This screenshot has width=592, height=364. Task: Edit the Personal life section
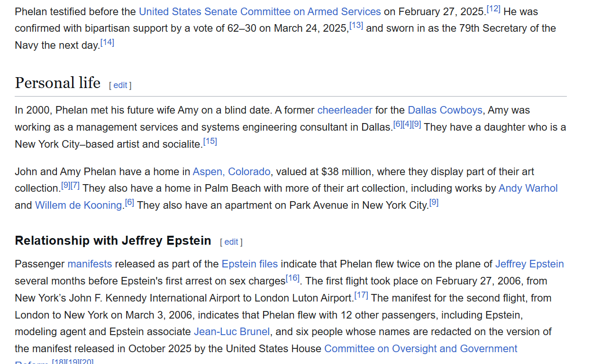120,85
